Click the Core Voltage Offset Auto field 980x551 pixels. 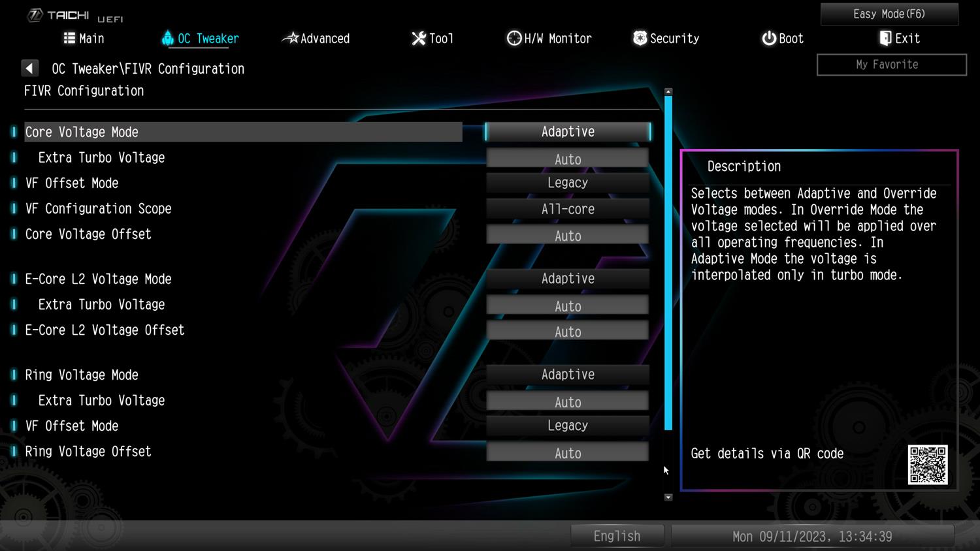point(568,235)
